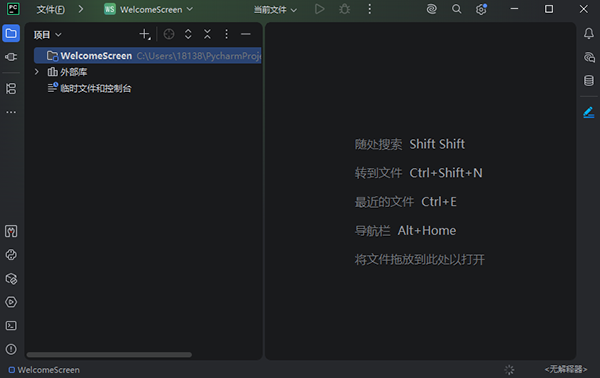Expand the hidden main menu chevron
This screenshot has height=378, width=600.
point(81,9)
